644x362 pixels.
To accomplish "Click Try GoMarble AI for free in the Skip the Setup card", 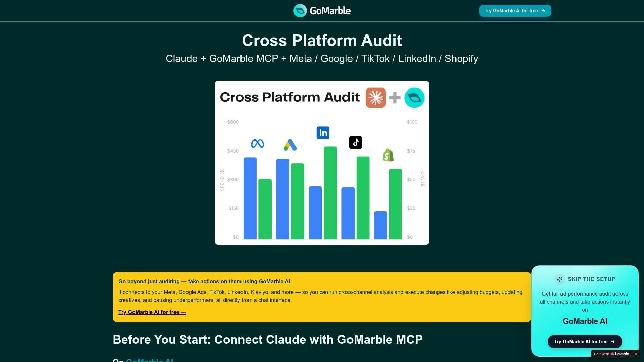I will click(585, 342).
